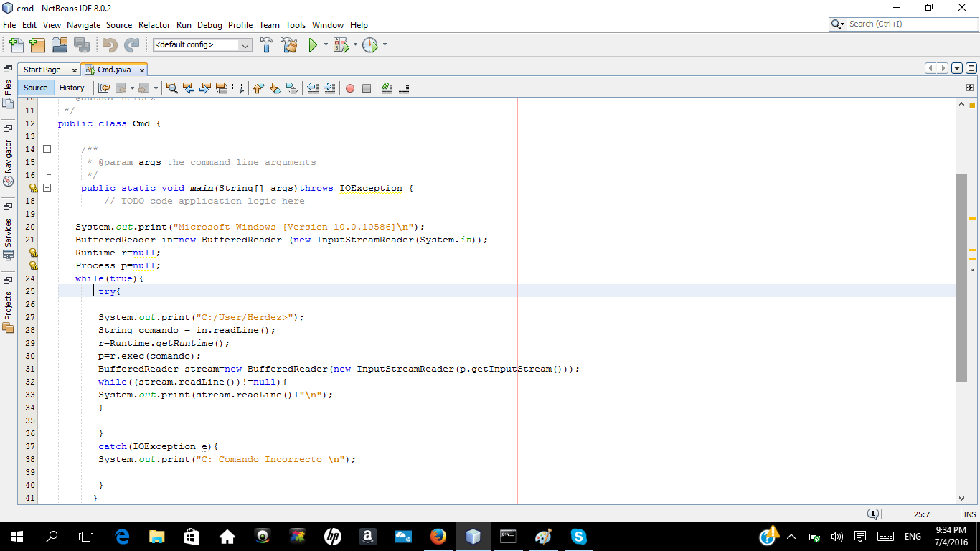Run the project with green play button
This screenshot has height=551, width=980.
(313, 45)
